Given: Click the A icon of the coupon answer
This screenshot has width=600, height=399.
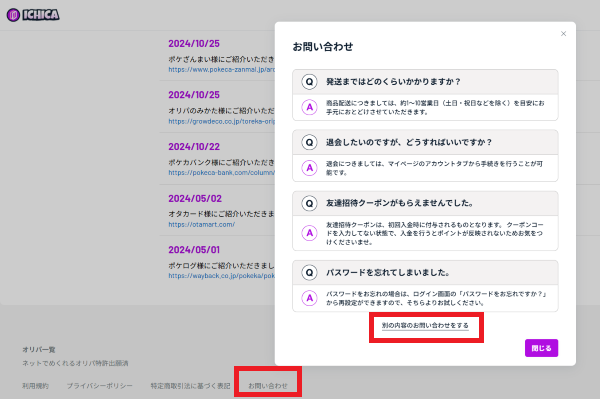Looking at the screenshot, I should click(310, 233).
